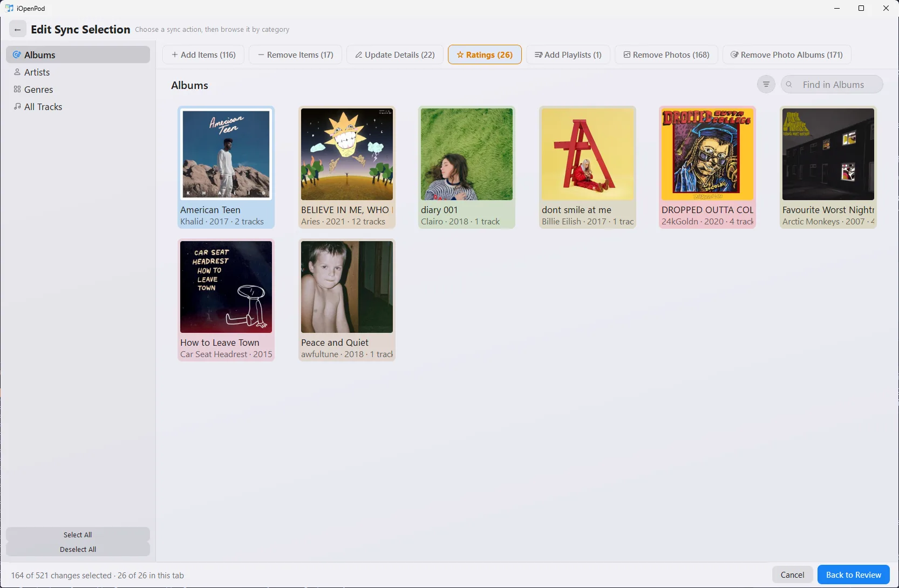Switch to the Update Details (22) tab
Image resolution: width=899 pixels, height=588 pixels.
click(395, 54)
